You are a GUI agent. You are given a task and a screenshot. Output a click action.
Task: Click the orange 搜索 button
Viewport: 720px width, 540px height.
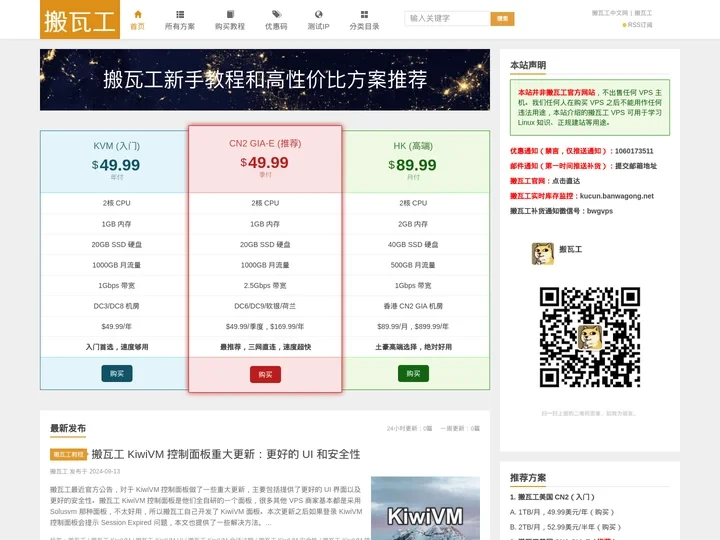click(502, 18)
